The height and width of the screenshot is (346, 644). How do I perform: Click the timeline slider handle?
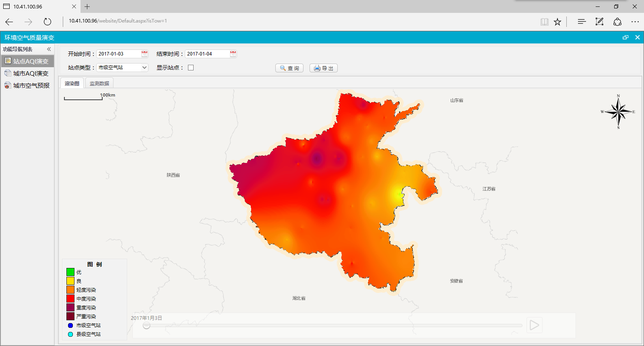pyautogui.click(x=147, y=325)
